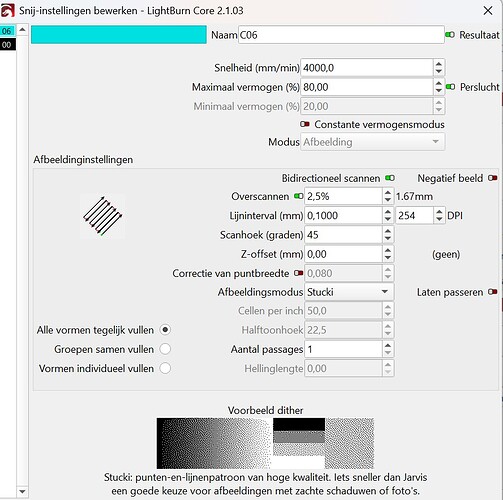503x500 pixels.
Task: Decrease Aantal passages with down arrow
Action: (388, 353)
